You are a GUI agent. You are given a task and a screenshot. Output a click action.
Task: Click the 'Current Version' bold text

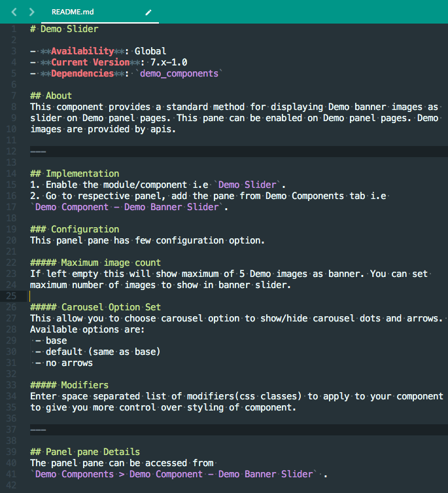coord(90,62)
